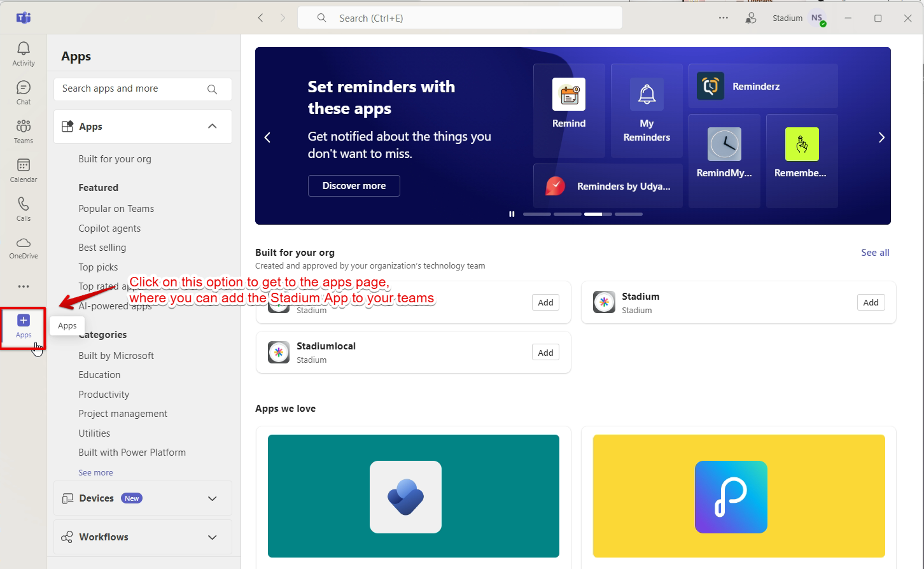Expand the Workflows section
This screenshot has width=924, height=569.
click(143, 537)
